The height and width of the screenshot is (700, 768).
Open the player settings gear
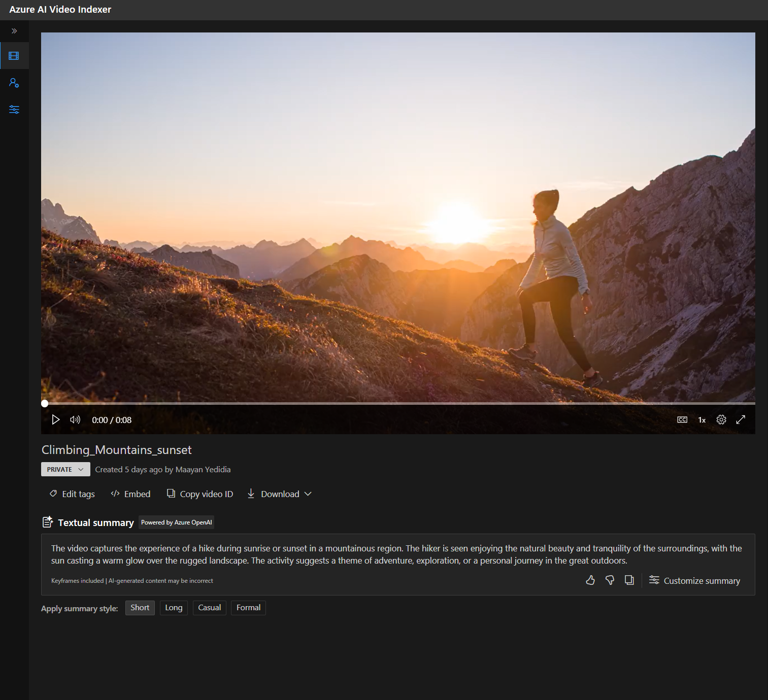click(x=721, y=419)
